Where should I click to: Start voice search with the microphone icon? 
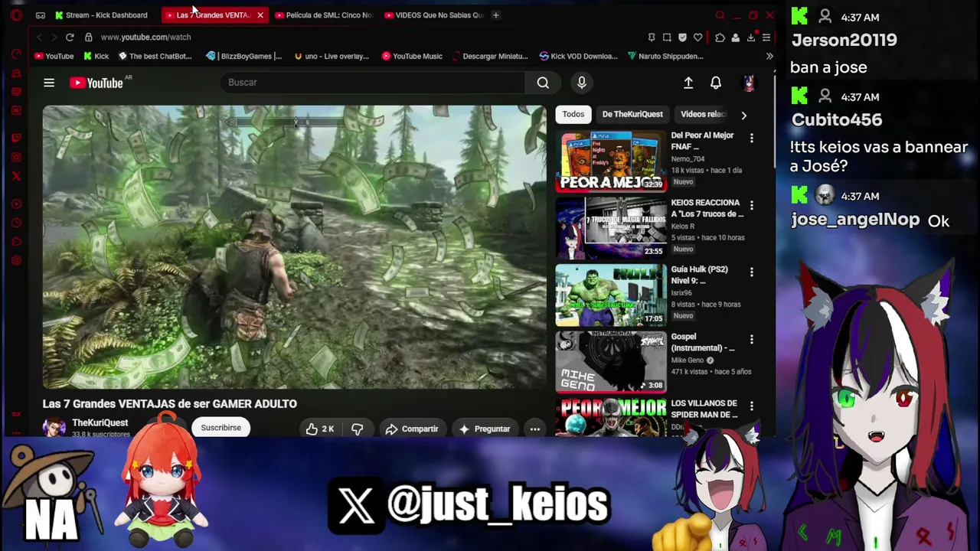click(582, 83)
